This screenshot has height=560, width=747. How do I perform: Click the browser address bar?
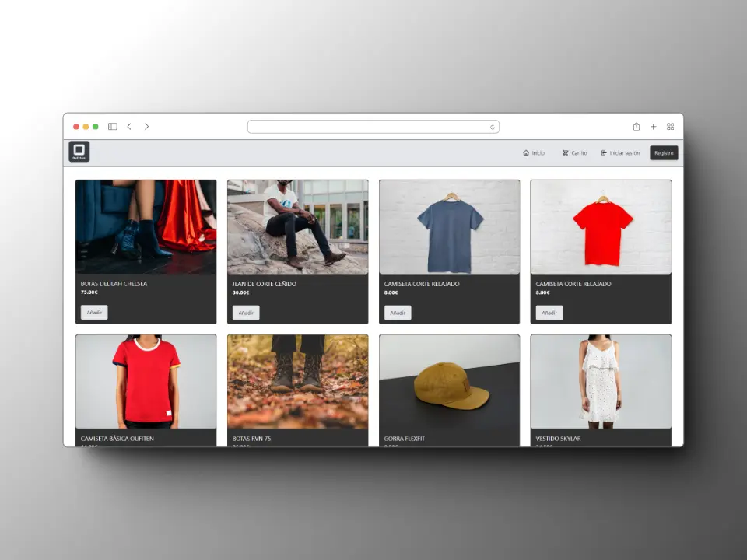tap(372, 127)
